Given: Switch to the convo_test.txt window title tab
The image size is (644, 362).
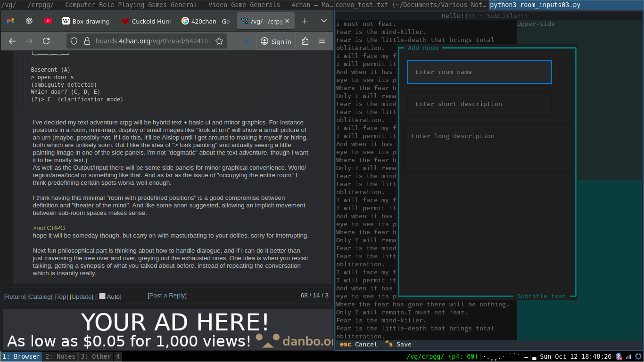Looking at the screenshot, I should (412, 5).
